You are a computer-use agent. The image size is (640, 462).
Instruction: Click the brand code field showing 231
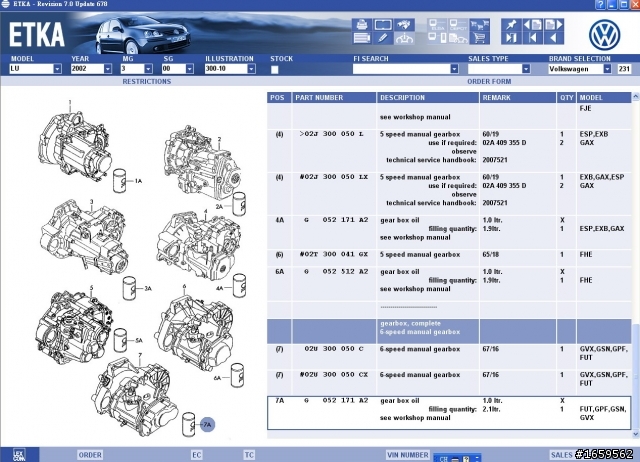tap(624, 69)
